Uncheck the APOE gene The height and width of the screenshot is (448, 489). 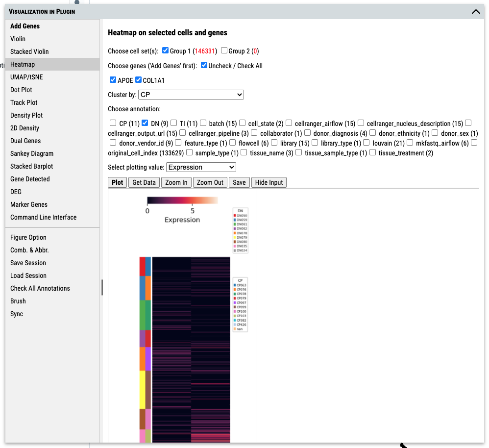pyautogui.click(x=112, y=79)
